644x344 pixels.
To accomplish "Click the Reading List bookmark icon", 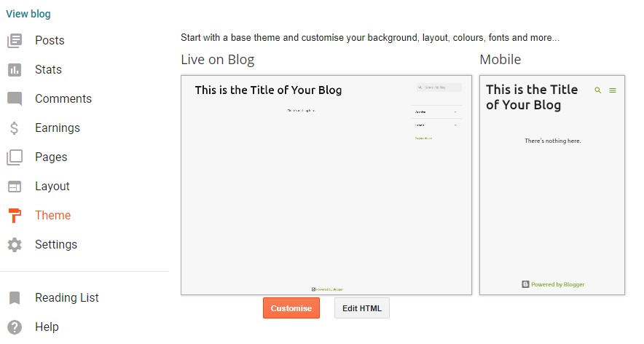I will click(x=15, y=297).
